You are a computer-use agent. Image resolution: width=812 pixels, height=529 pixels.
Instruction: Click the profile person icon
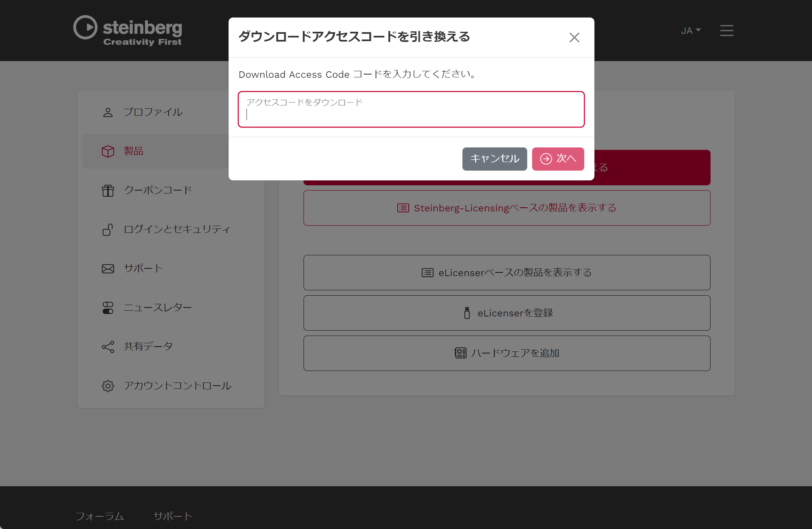(108, 112)
